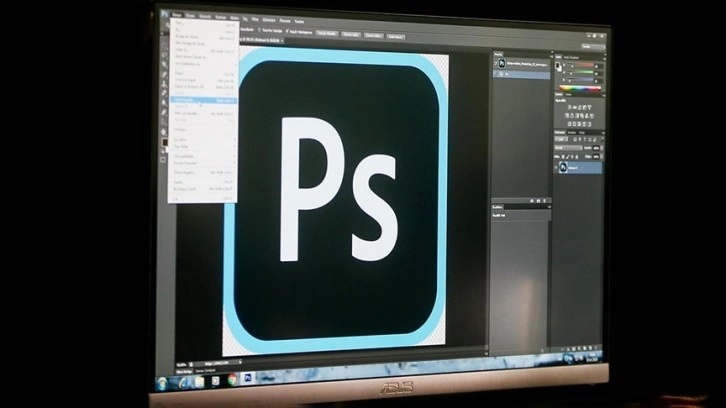Click the color spectrum ramp in Color panel
726x408 pixels.
[580, 90]
